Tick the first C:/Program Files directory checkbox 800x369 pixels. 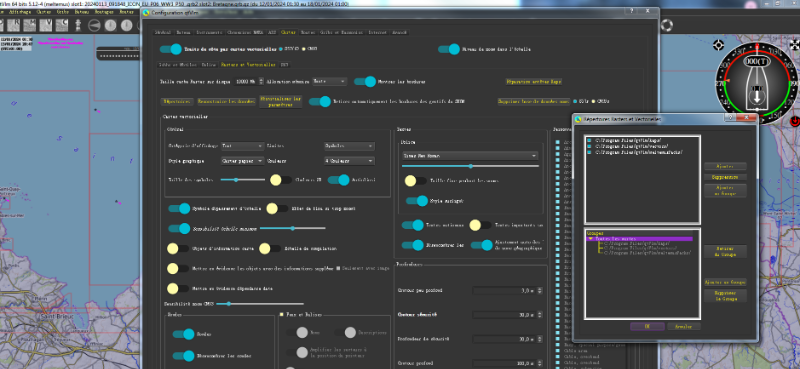589,140
